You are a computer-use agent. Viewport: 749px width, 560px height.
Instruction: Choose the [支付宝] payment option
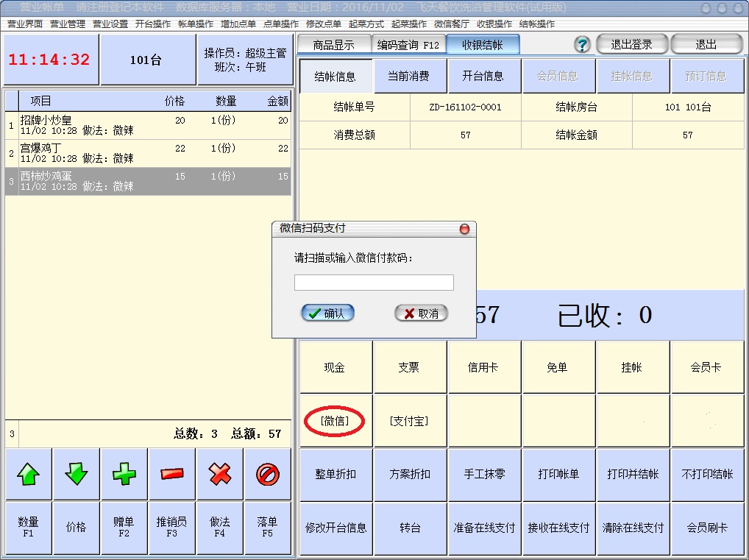pyautogui.click(x=409, y=421)
